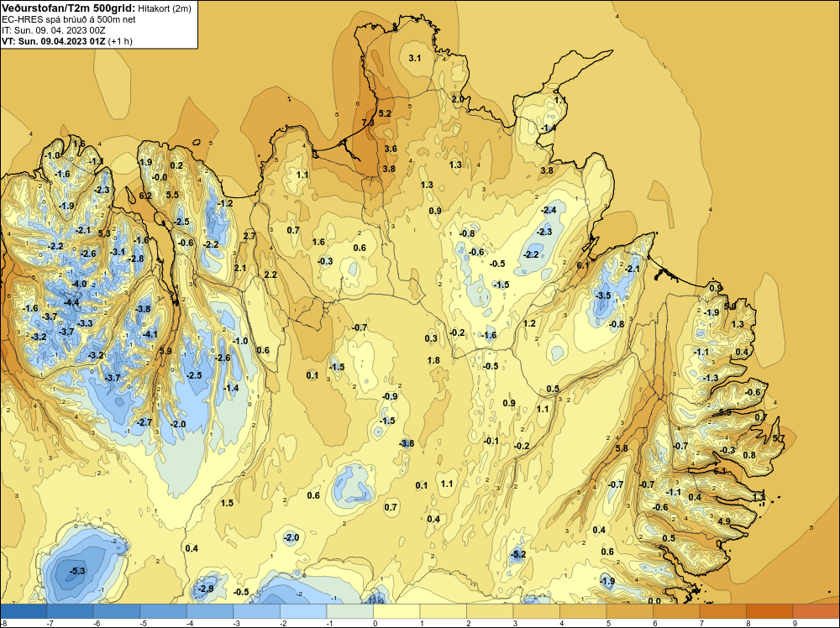
Task: Click the 2.7 temperature value
Action: (x=249, y=236)
